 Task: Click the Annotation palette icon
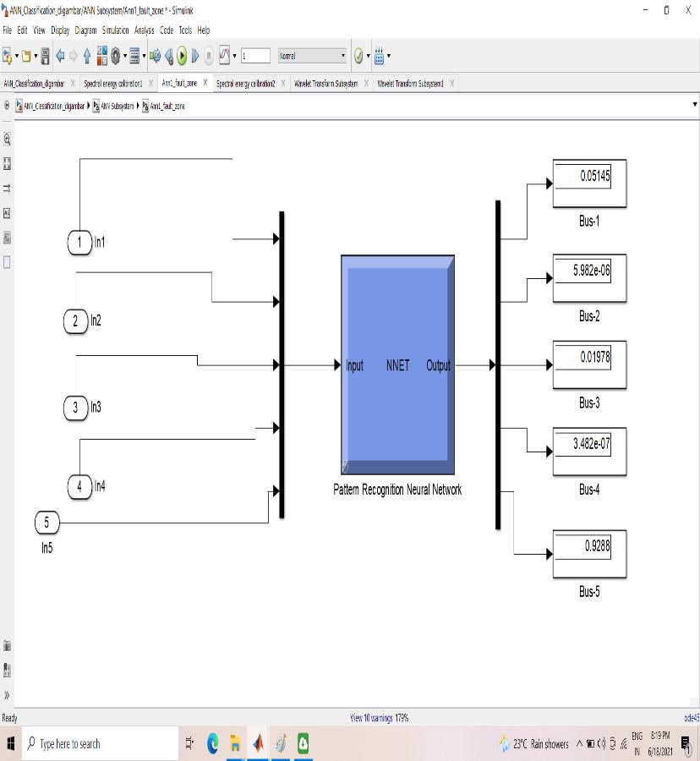[7, 213]
